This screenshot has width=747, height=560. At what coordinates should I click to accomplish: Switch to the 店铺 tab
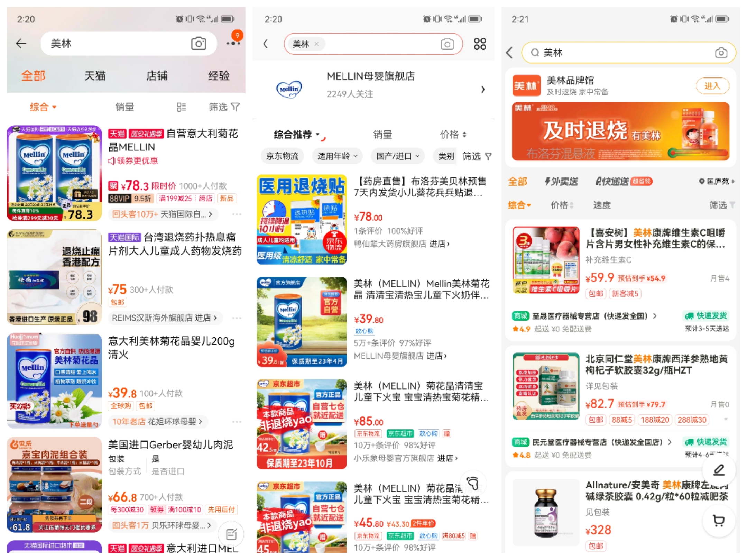click(x=157, y=76)
